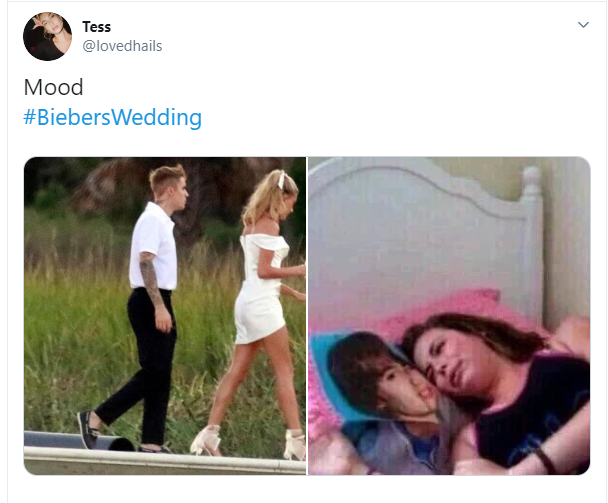Open Tess's profile from the bold name

click(97, 27)
